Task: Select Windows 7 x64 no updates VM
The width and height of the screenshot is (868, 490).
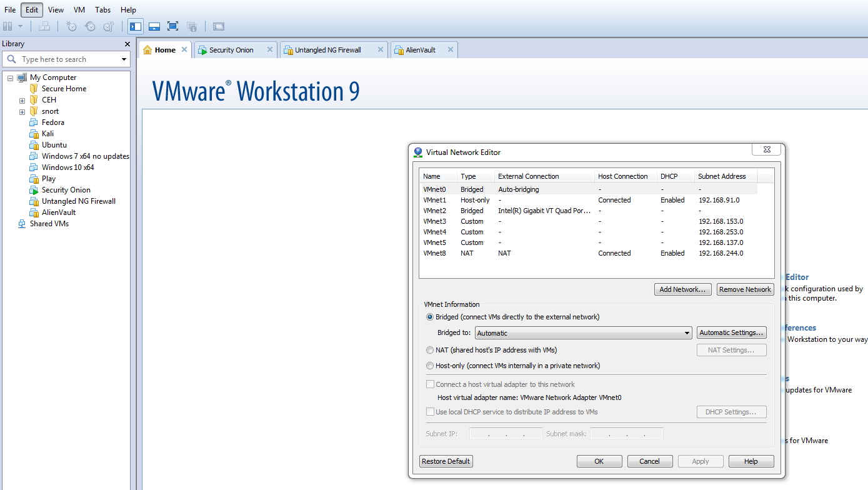Action: click(85, 156)
